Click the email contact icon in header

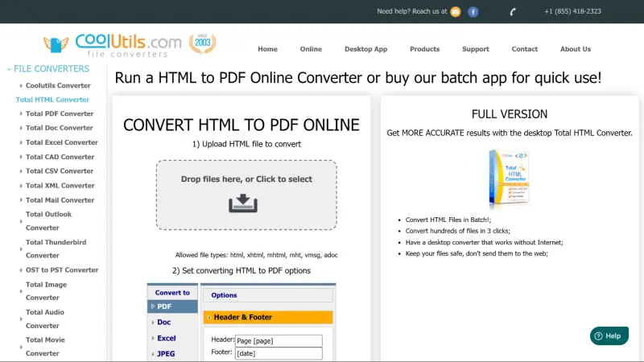455,12
